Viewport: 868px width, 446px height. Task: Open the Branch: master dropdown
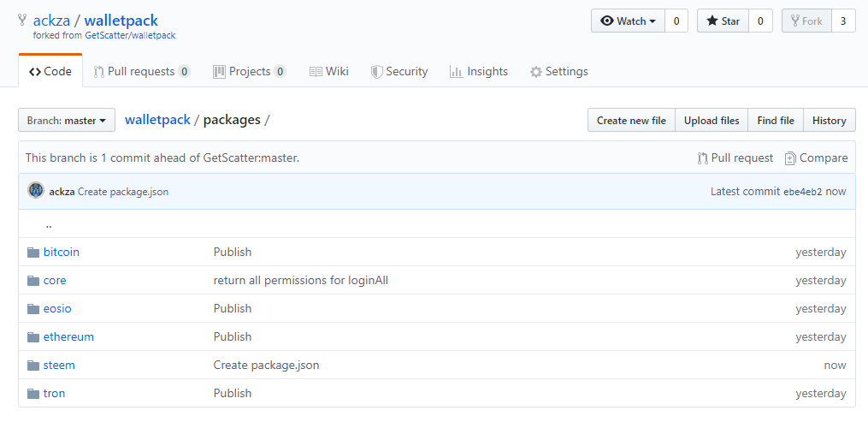(67, 120)
